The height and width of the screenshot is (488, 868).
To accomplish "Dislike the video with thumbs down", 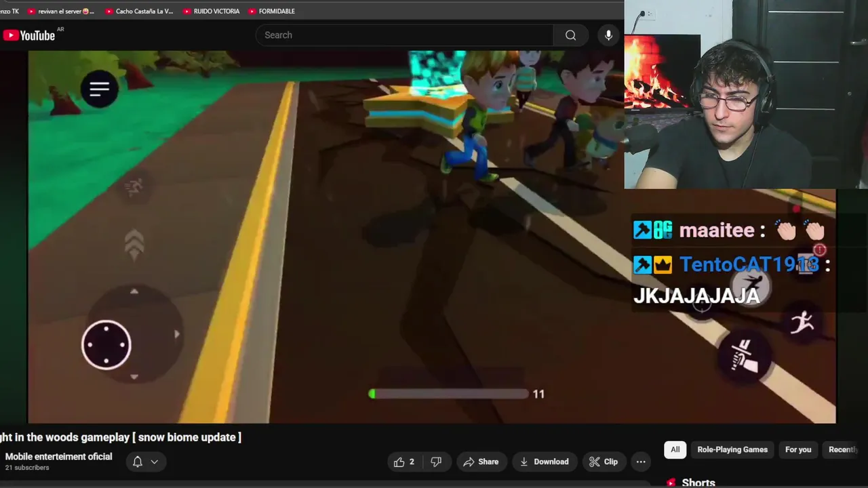I will tap(436, 462).
